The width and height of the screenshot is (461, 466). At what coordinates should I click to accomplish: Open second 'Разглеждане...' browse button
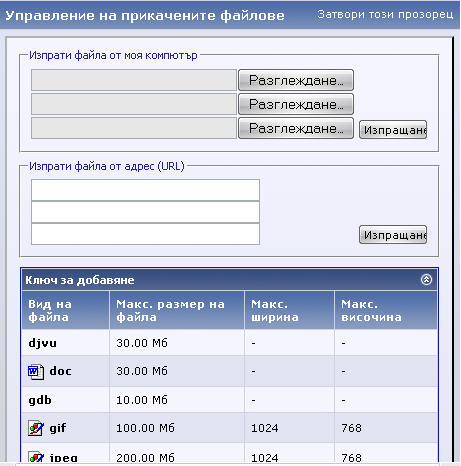(x=296, y=104)
